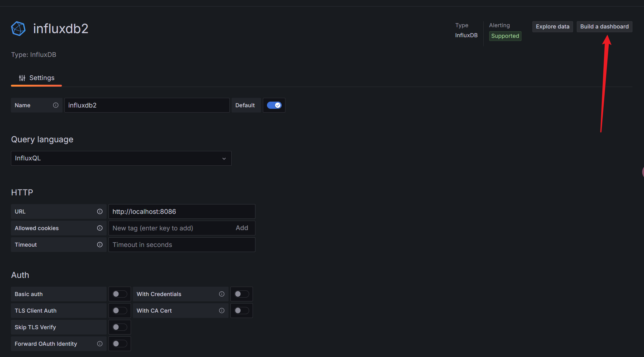The width and height of the screenshot is (644, 357).
Task: Click the info icon next to Allowed cookies
Action: (x=100, y=228)
